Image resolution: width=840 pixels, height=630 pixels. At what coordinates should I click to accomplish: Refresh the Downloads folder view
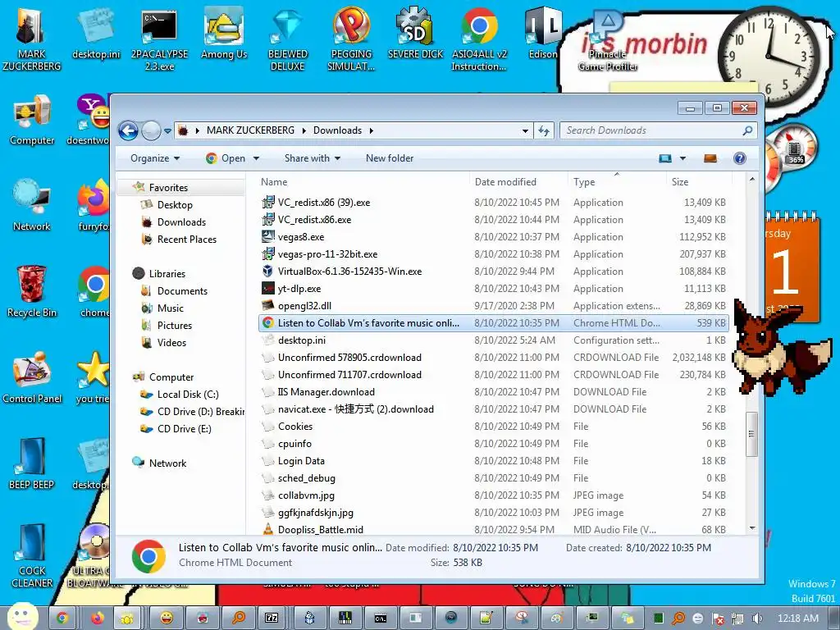pyautogui.click(x=545, y=130)
